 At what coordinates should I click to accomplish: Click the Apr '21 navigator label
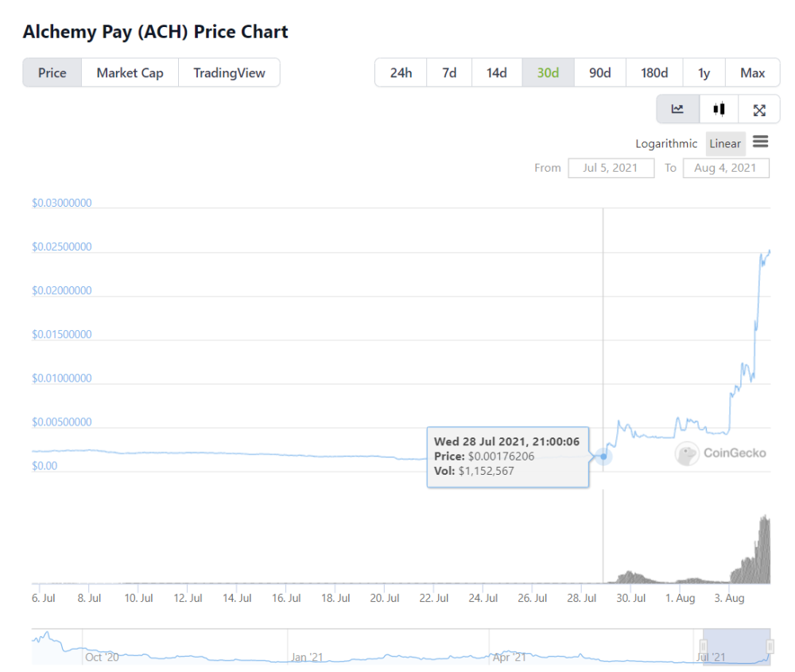510,658
